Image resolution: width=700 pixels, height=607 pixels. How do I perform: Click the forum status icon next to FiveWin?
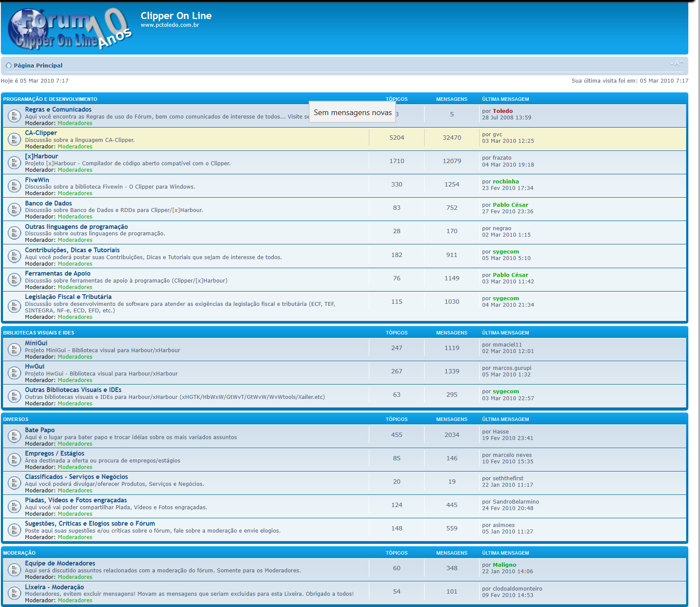point(14,186)
